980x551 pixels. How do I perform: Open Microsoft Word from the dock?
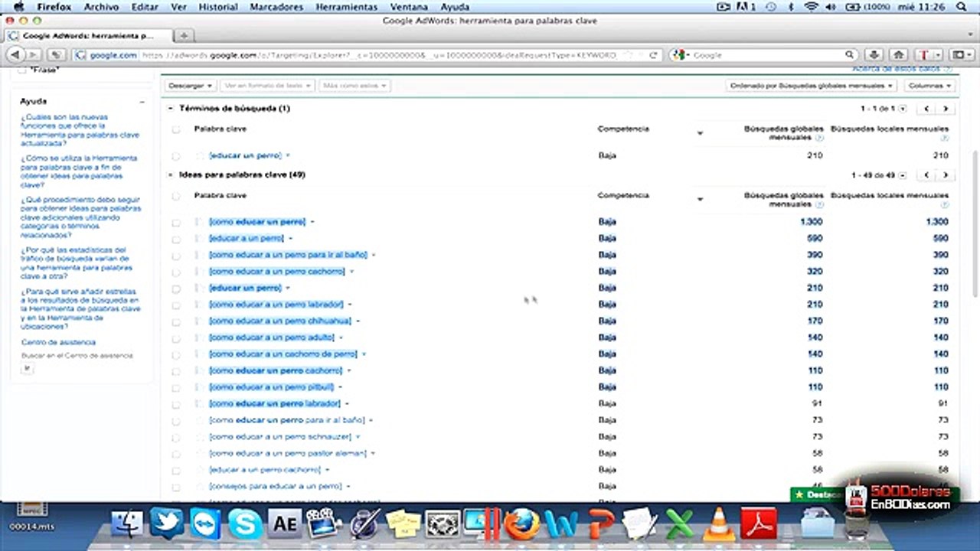[x=562, y=524]
